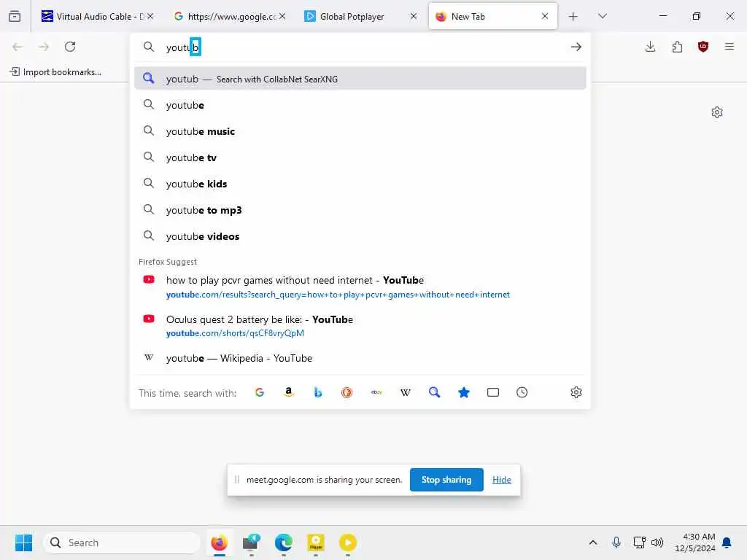
Task: Expand the list all tabs chevron
Action: point(602,16)
